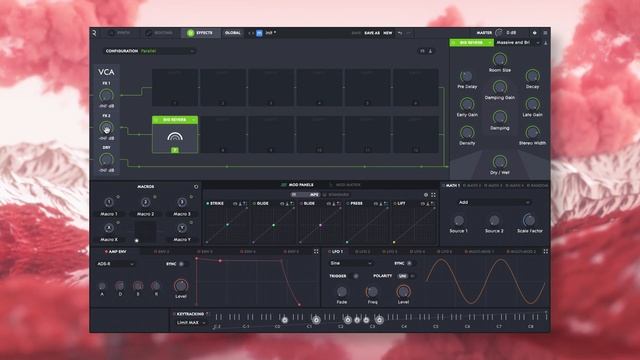Screen dimensions: 640x360
Task: Click the Macro 1 knob
Action: 109,202
